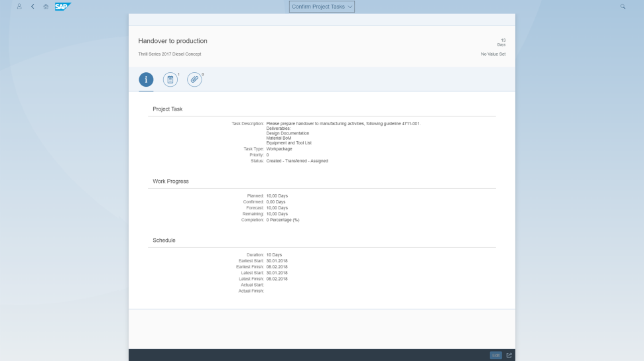Click the Earliest Start date 30.01.2018
The width and height of the screenshot is (644, 361).
[277, 261]
